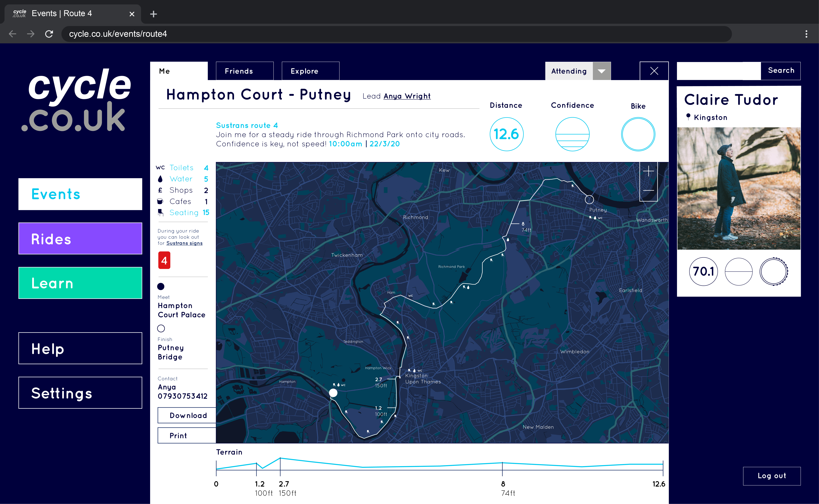Click the red route 4 sign badge
The height and width of the screenshot is (504, 819).
(x=164, y=260)
